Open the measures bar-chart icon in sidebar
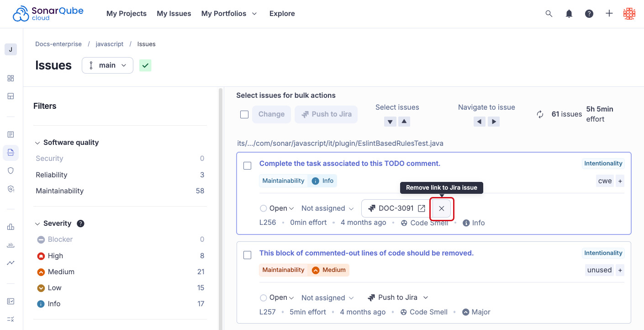Viewport: 644px width, 330px height. click(11, 227)
